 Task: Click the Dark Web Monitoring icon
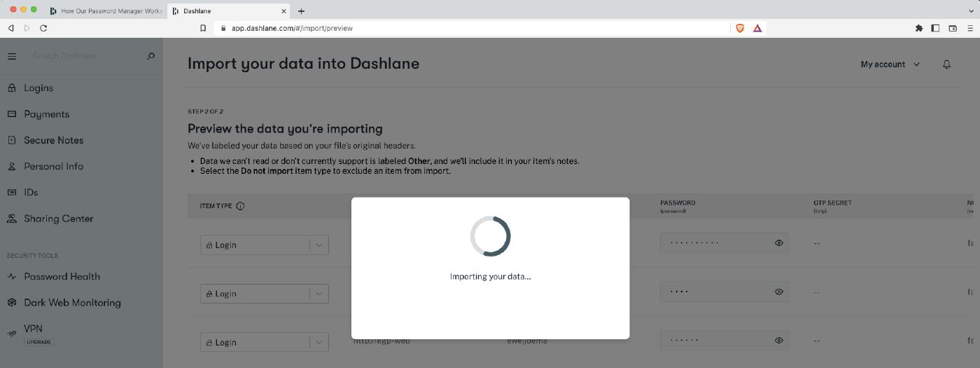click(x=11, y=303)
